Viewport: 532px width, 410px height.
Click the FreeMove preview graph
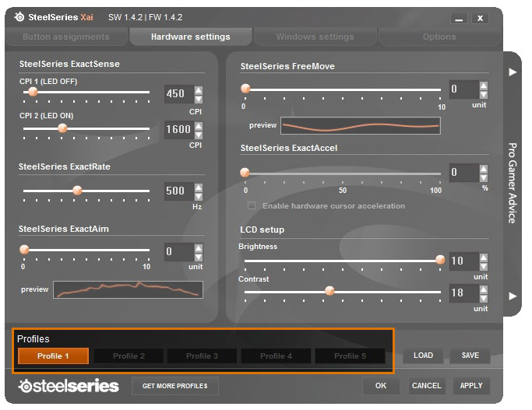[361, 126]
